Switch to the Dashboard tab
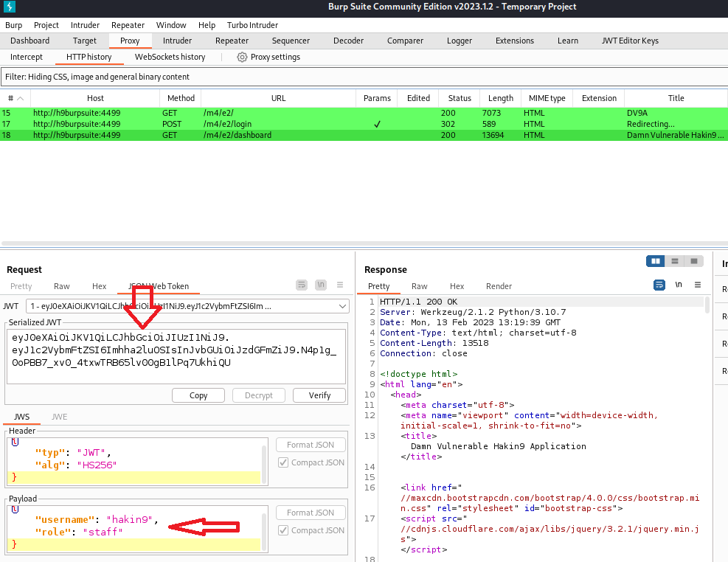 (30, 41)
